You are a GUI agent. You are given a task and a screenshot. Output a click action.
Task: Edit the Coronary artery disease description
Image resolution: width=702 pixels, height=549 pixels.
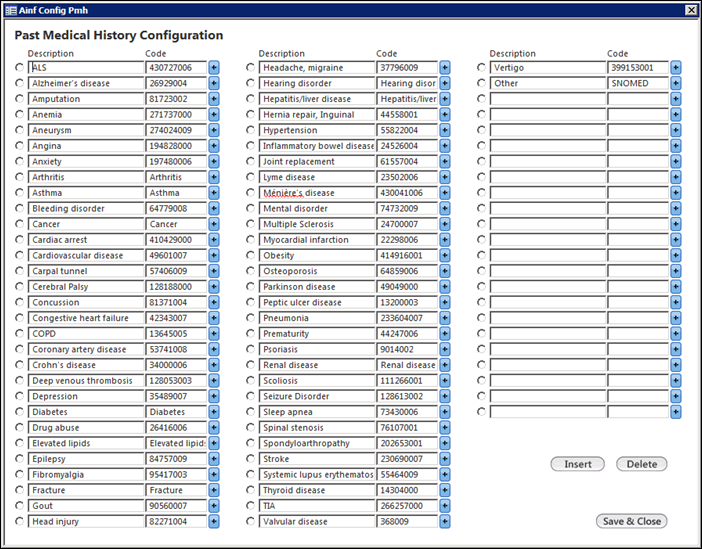pos(86,349)
